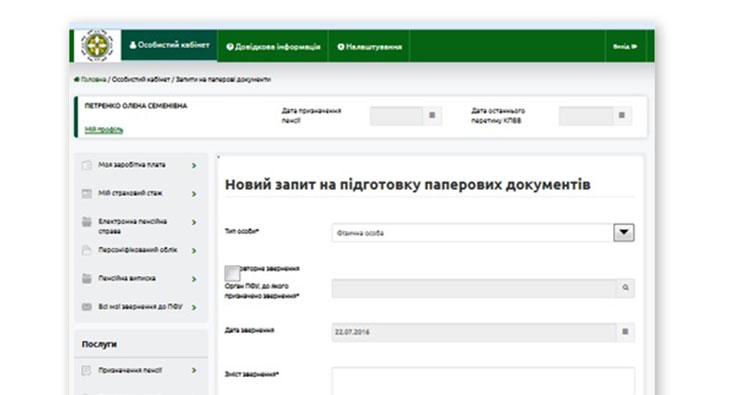Open Особистий кабінет tab
Screen dimensions: 752x395
coord(169,45)
